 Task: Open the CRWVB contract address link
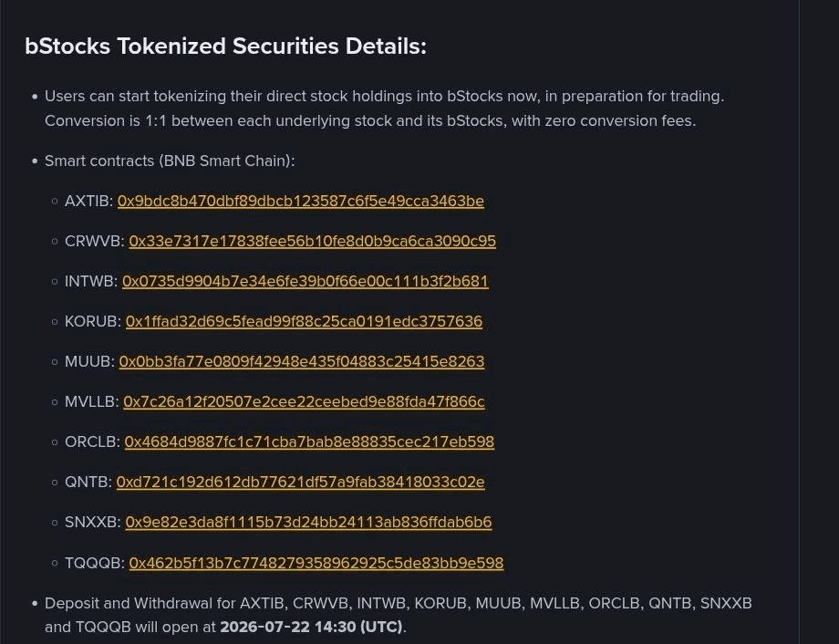[313, 241]
